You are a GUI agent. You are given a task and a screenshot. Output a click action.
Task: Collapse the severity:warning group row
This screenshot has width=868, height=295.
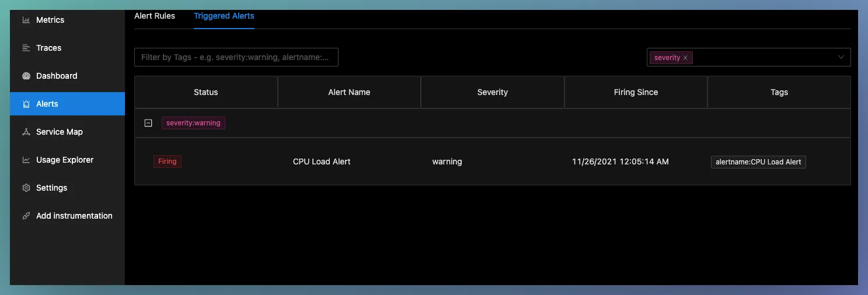[x=148, y=123]
